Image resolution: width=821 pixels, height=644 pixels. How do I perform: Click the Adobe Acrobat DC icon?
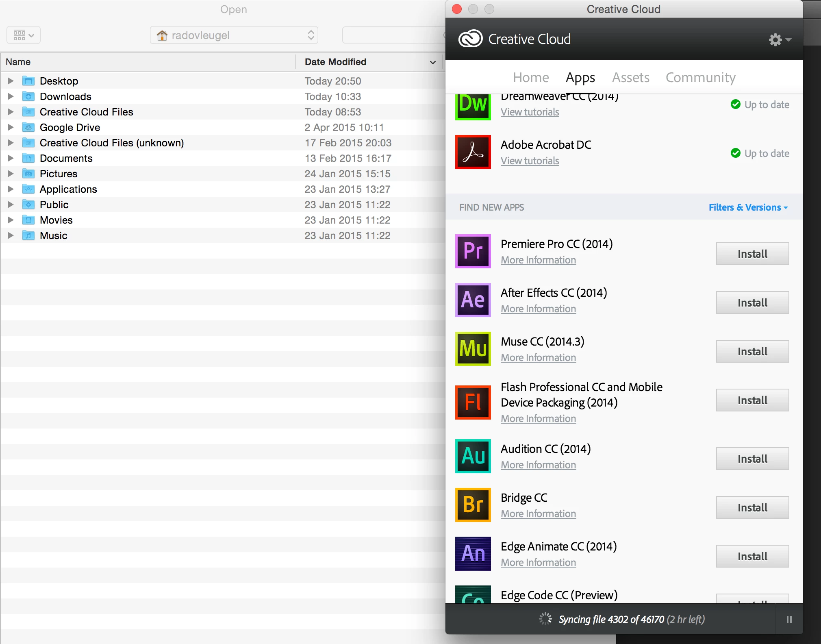point(473,152)
